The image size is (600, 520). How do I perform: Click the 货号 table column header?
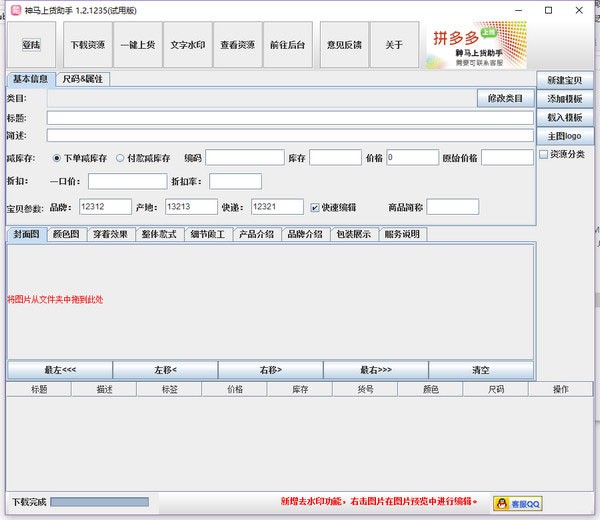pos(365,389)
